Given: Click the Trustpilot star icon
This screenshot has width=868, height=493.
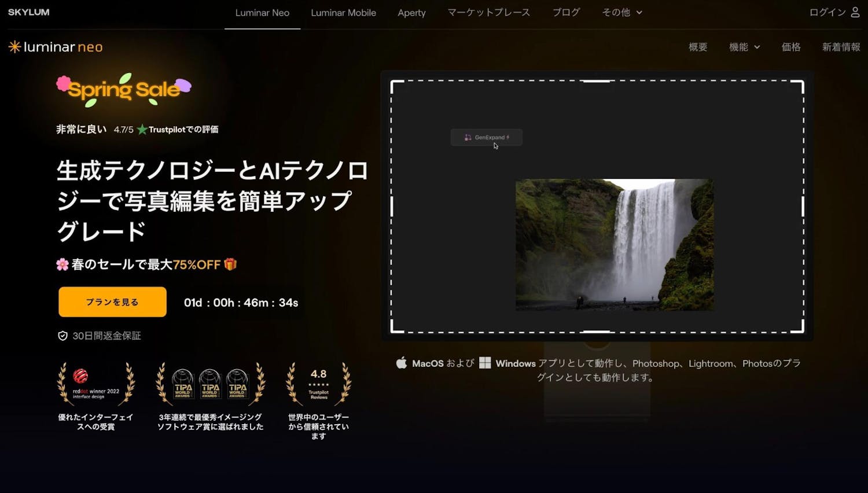Looking at the screenshot, I should point(142,130).
